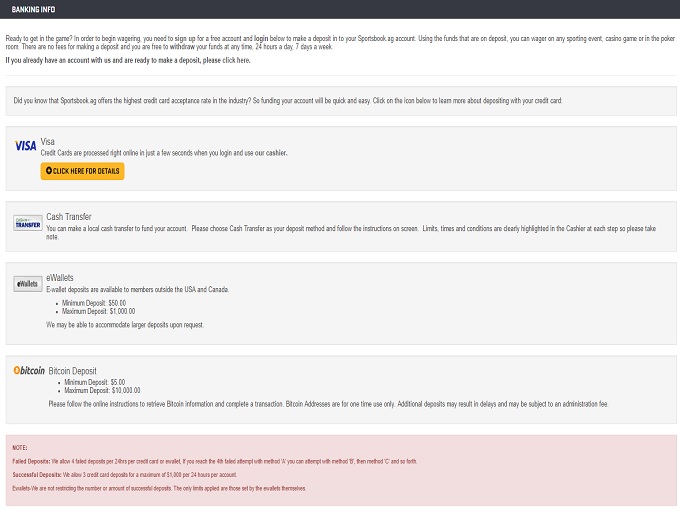Click the arrow icon inside the details button
Image resolution: width=680 pixels, height=511 pixels.
[49, 171]
